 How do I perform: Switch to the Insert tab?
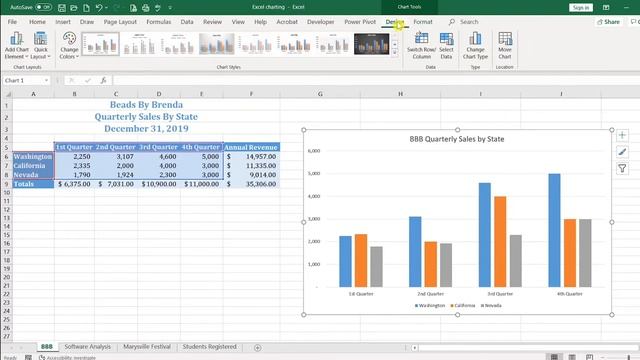[x=63, y=22]
